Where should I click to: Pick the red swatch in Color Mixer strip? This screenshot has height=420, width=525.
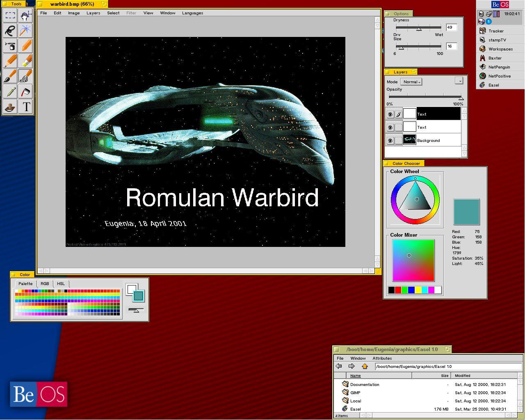(398, 290)
